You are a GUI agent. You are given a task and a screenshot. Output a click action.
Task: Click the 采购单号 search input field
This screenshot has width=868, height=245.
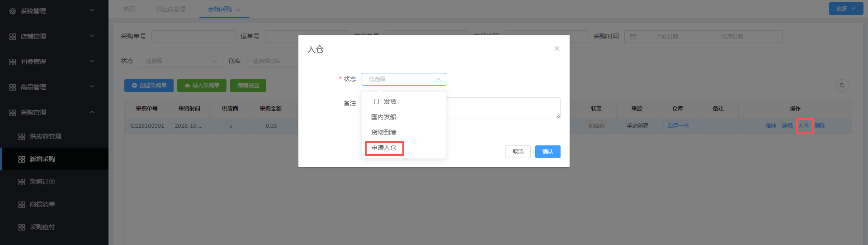pos(193,37)
